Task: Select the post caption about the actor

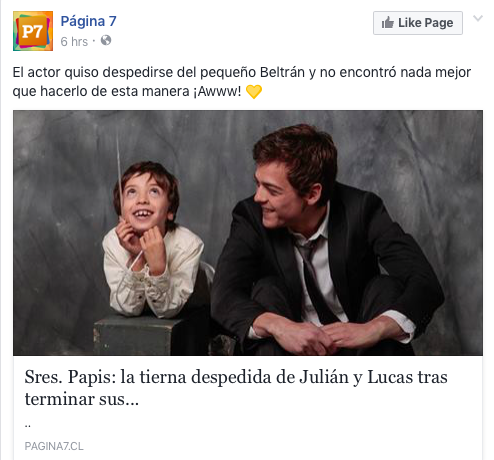Action: [242, 82]
